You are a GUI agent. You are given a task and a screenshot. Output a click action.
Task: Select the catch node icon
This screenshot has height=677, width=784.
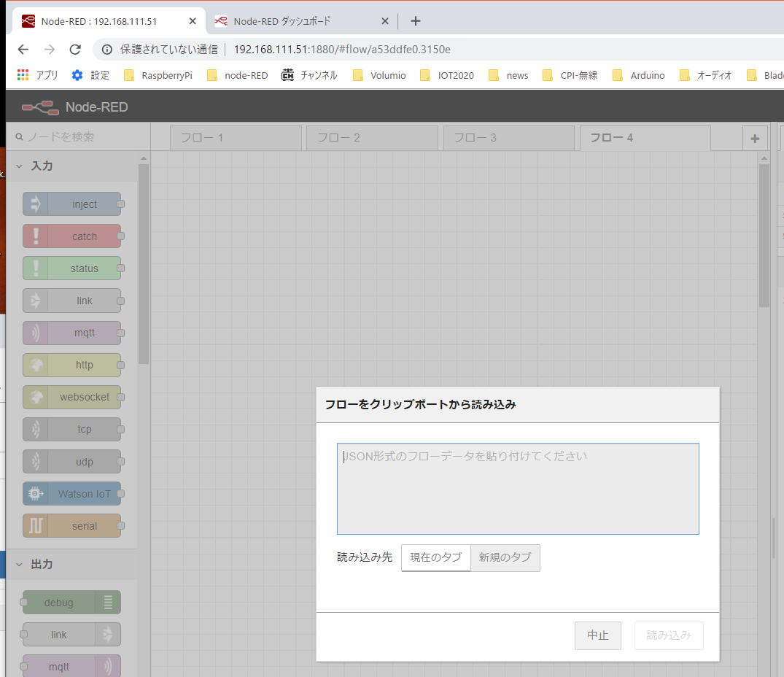pos(36,236)
